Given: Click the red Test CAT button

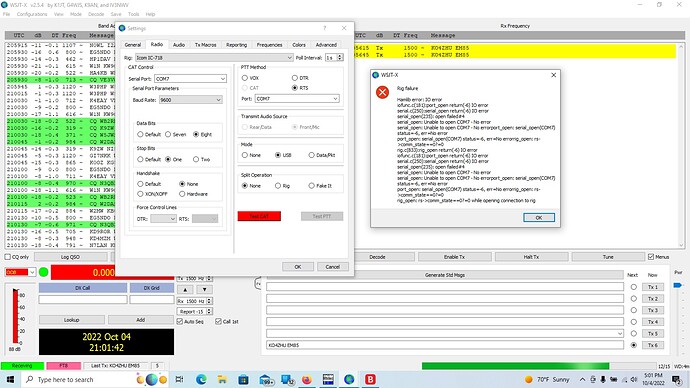Looking at the screenshot, I should pyautogui.click(x=259, y=216).
